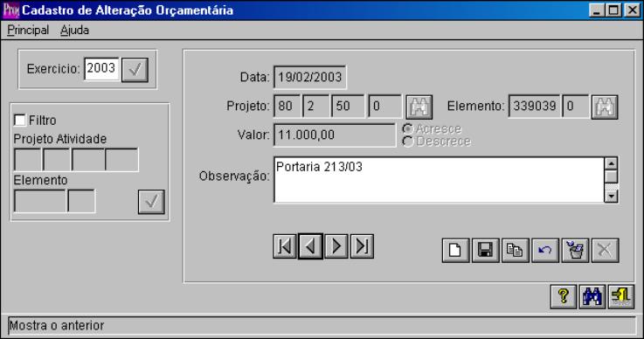Click the narrow Elemento filter box
Image resolution: width=644 pixels, height=339 pixels.
point(81,201)
